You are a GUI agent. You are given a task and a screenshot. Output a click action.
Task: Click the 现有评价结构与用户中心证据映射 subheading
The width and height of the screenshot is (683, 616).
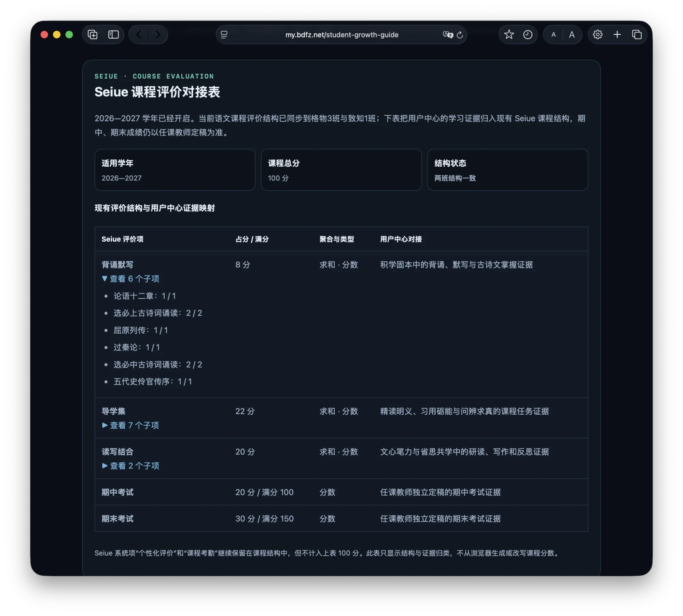(x=154, y=208)
